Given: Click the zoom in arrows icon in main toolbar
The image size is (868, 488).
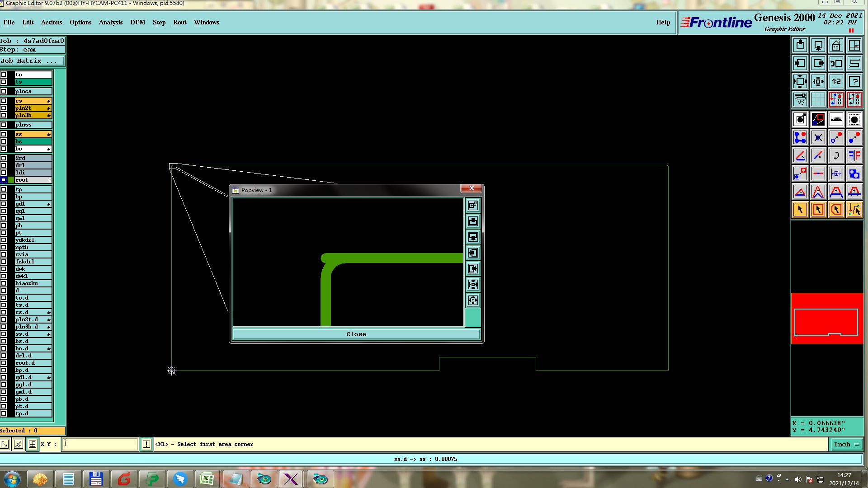Looking at the screenshot, I should tap(800, 81).
